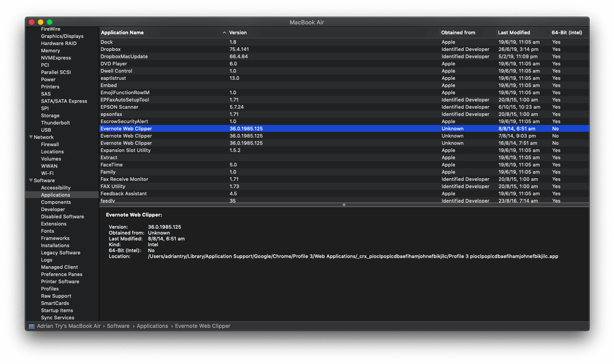This screenshot has width=614, height=364.
Task: Click Software in the path bar
Action: (x=118, y=326)
